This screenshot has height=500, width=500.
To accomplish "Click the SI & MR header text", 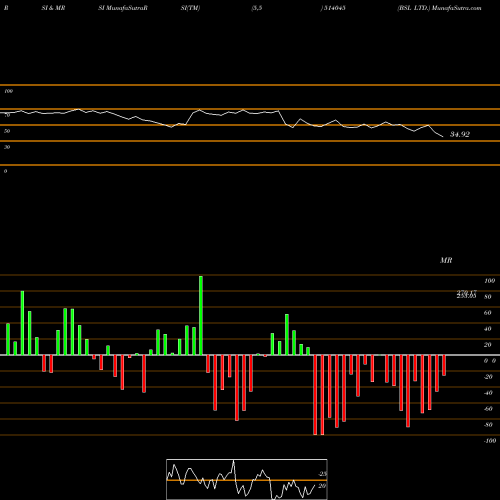I will point(53,8).
